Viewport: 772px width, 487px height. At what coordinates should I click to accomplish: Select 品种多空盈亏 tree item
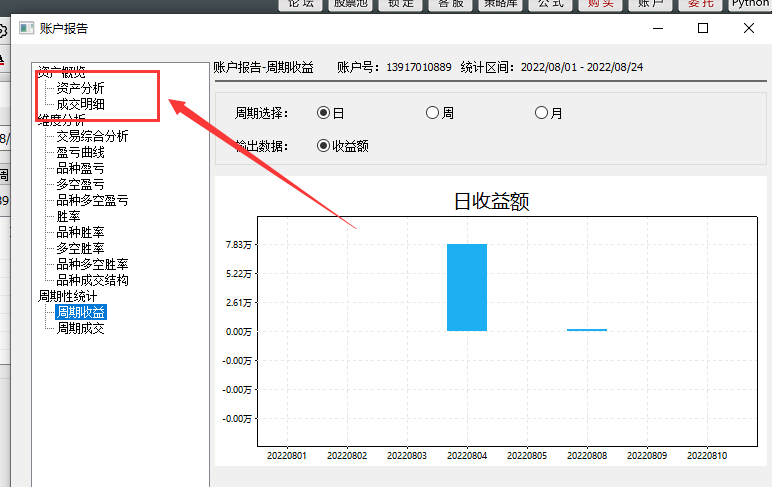pyautogui.click(x=92, y=200)
